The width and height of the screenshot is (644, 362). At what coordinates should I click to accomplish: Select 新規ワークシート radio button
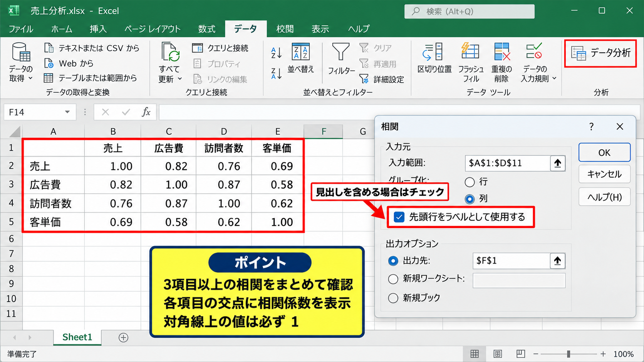click(393, 279)
